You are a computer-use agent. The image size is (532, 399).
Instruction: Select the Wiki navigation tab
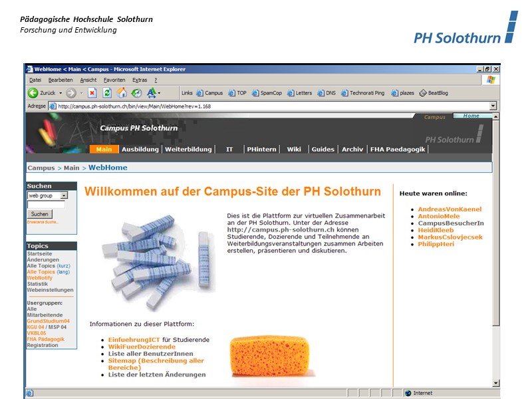click(294, 150)
